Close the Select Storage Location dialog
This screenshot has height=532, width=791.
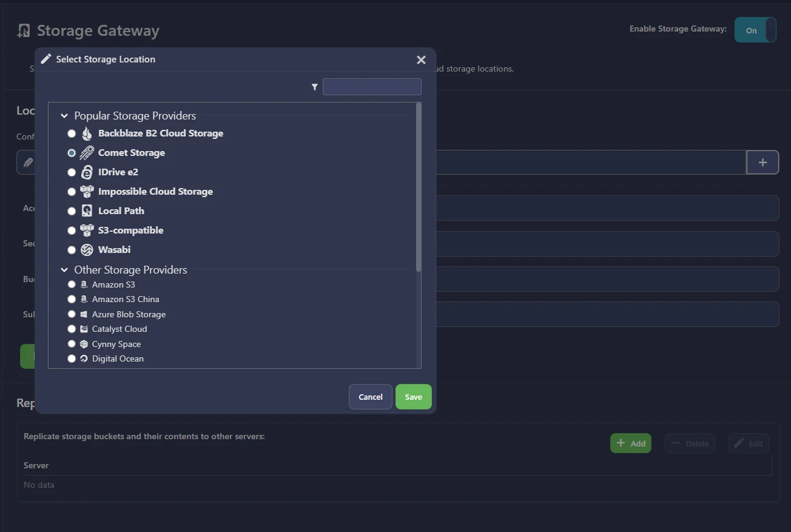click(422, 59)
